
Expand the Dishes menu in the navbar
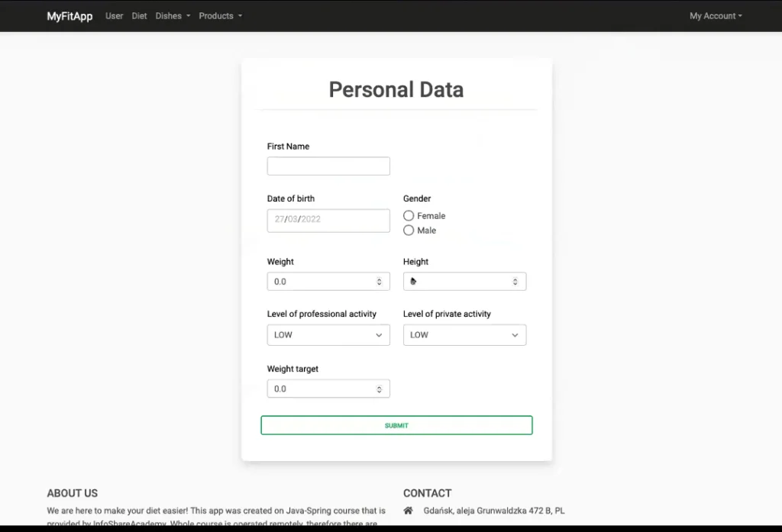coord(173,16)
